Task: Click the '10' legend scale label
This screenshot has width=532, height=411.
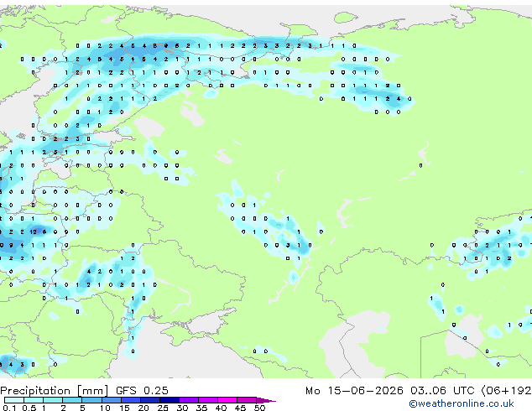Action: (105, 408)
